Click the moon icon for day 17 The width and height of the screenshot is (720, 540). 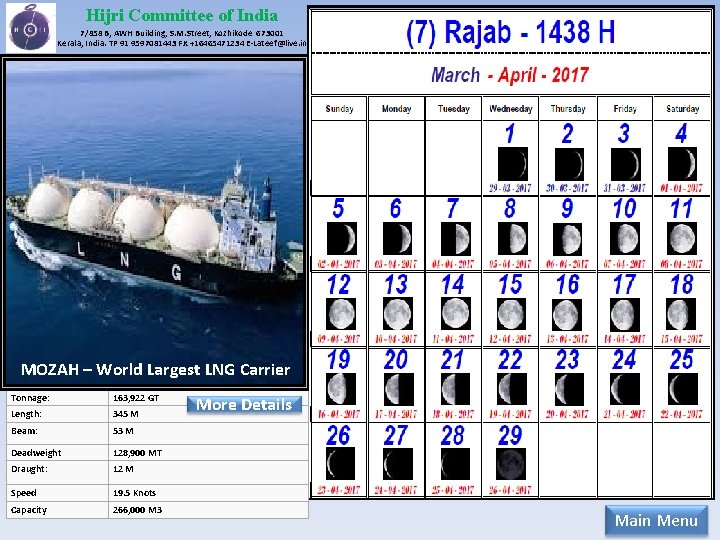pyautogui.click(x=625, y=315)
